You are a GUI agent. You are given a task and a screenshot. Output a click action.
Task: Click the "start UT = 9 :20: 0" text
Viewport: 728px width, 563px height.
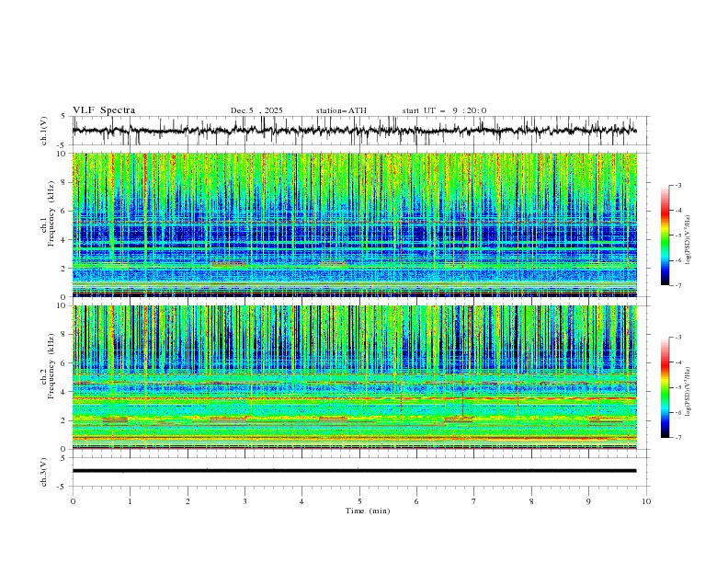tap(444, 110)
